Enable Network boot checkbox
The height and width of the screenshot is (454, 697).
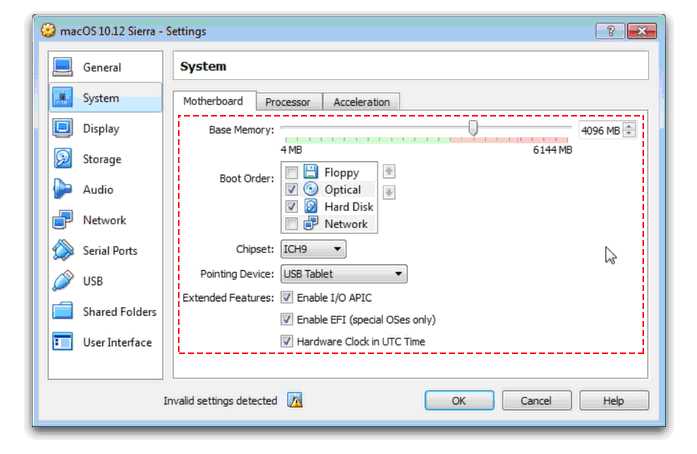pyautogui.click(x=292, y=224)
